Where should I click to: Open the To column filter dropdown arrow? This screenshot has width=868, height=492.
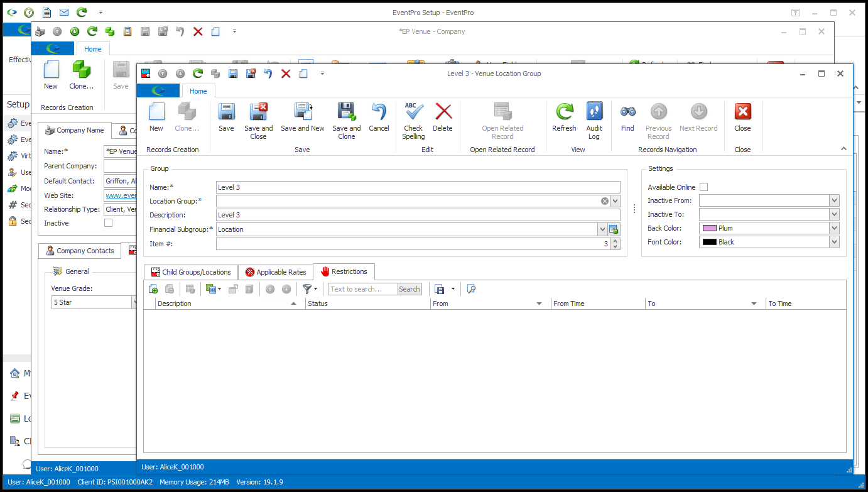[754, 303]
